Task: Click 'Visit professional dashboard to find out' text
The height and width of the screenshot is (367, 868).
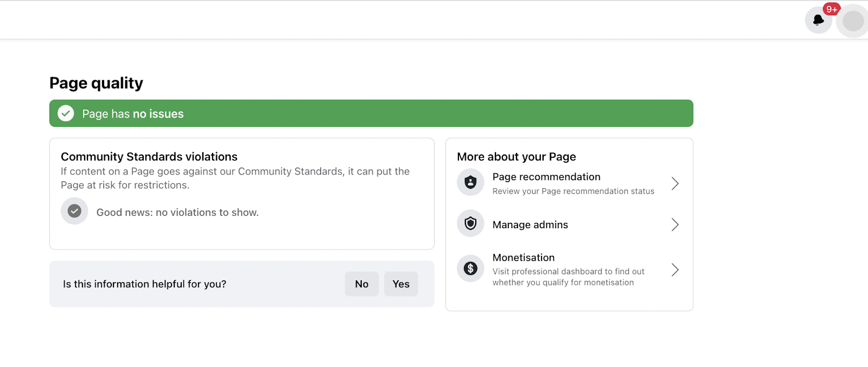Action: tap(569, 272)
